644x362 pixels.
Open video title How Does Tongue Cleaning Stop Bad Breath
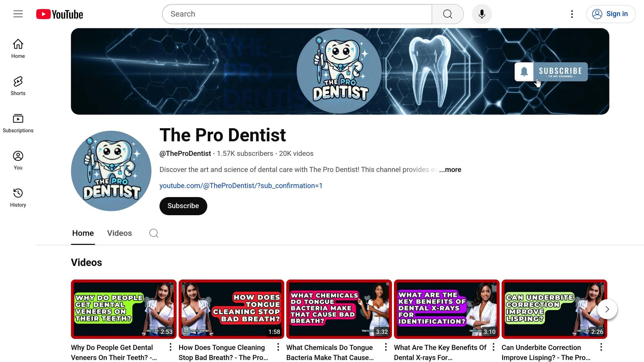pyautogui.click(x=223, y=353)
